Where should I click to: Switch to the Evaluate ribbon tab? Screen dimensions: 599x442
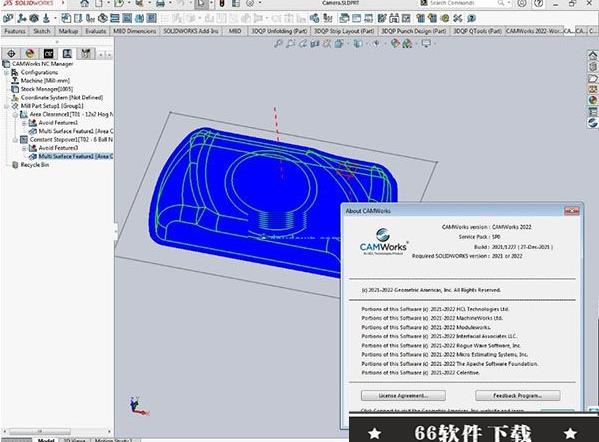tap(95, 31)
